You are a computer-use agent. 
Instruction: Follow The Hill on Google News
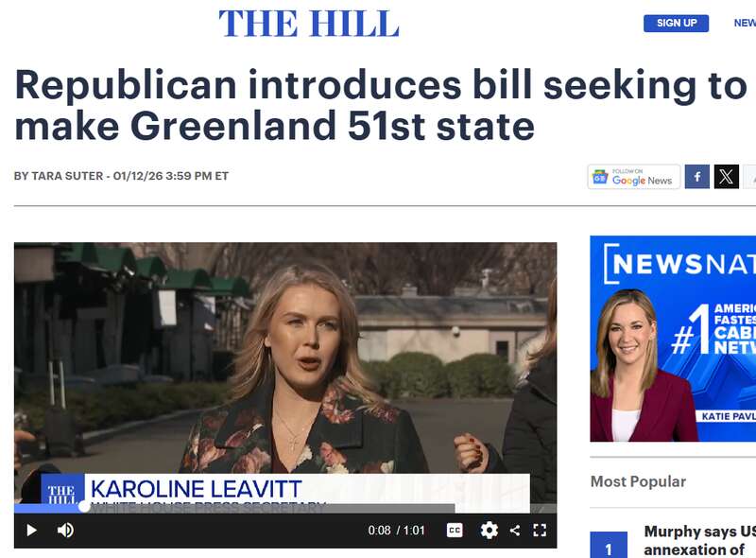click(x=633, y=177)
